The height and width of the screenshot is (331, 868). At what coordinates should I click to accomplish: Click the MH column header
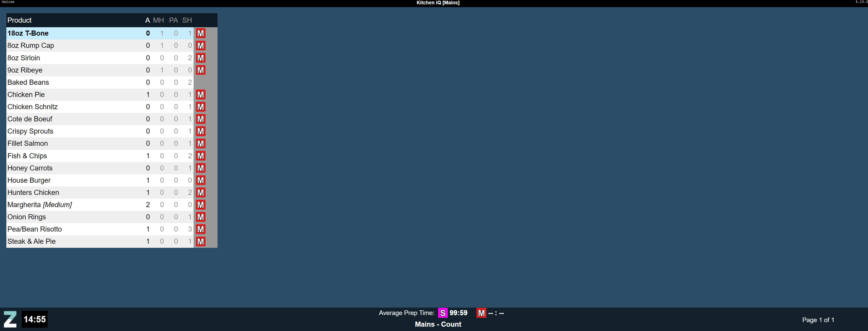click(158, 20)
